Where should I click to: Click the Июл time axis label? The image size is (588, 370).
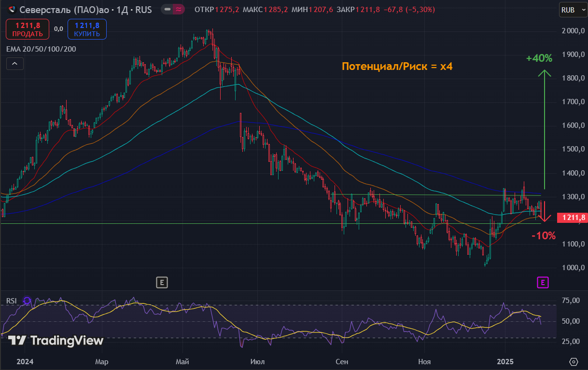(x=258, y=361)
